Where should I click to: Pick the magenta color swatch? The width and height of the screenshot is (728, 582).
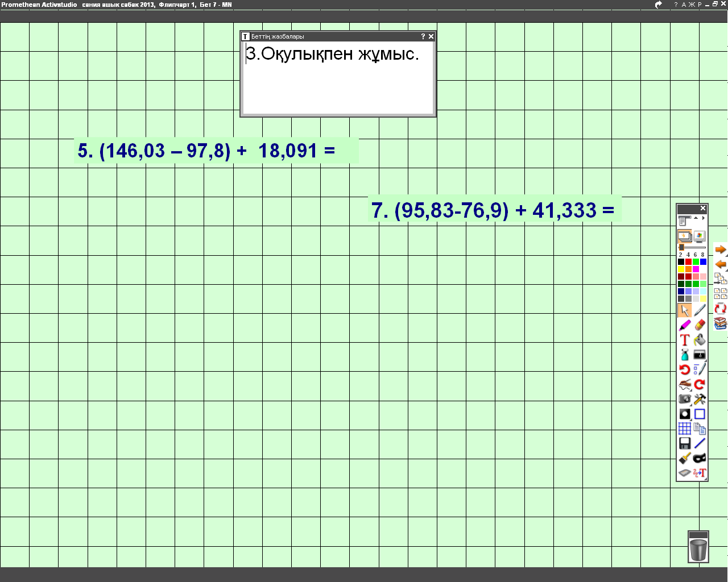pyautogui.click(x=696, y=269)
